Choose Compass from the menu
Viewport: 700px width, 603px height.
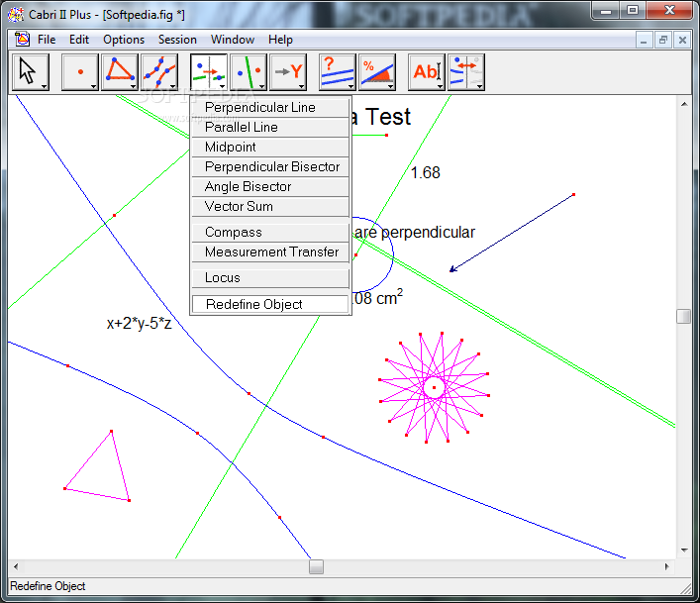pos(270,233)
